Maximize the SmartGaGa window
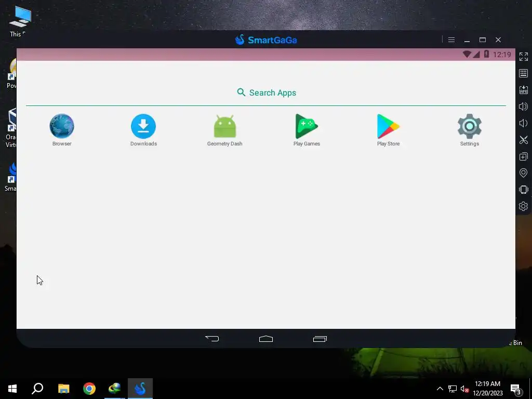Screen dimensions: 532x399 (x=483, y=40)
